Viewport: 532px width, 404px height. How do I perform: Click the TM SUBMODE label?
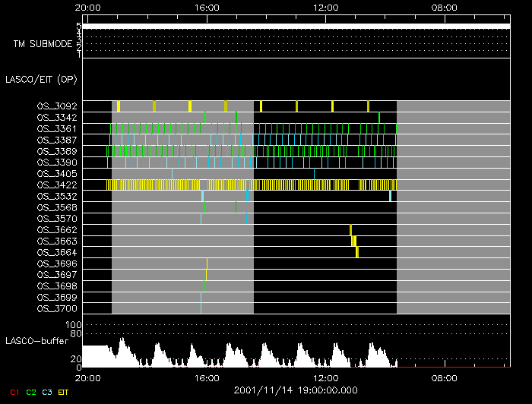tap(43, 44)
